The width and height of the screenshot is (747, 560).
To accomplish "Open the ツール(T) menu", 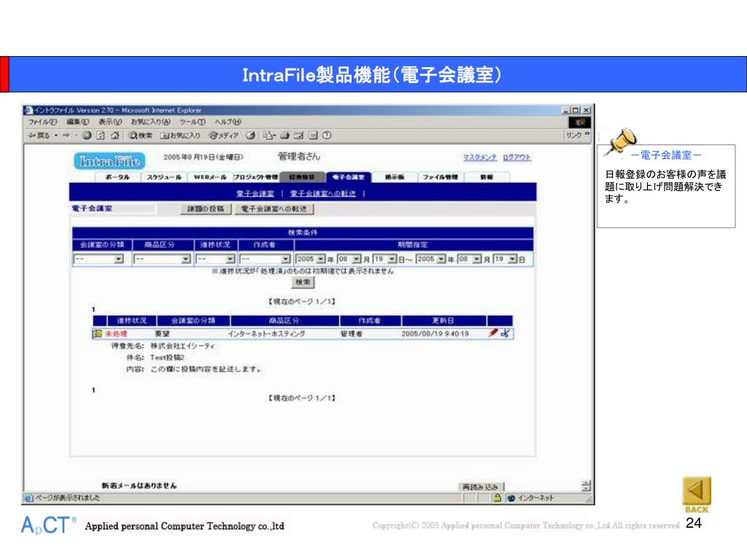I will coord(192,122).
